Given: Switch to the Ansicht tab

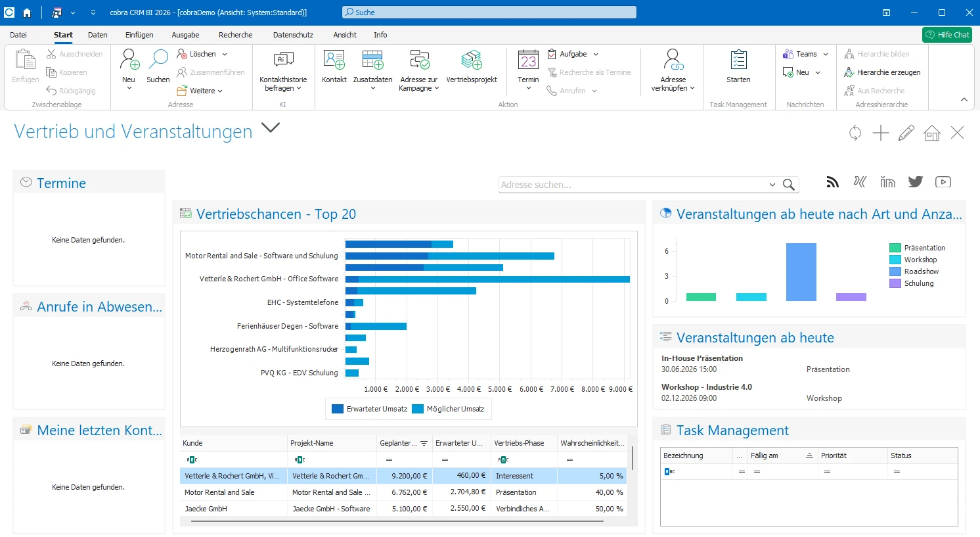Looking at the screenshot, I should coord(345,35).
